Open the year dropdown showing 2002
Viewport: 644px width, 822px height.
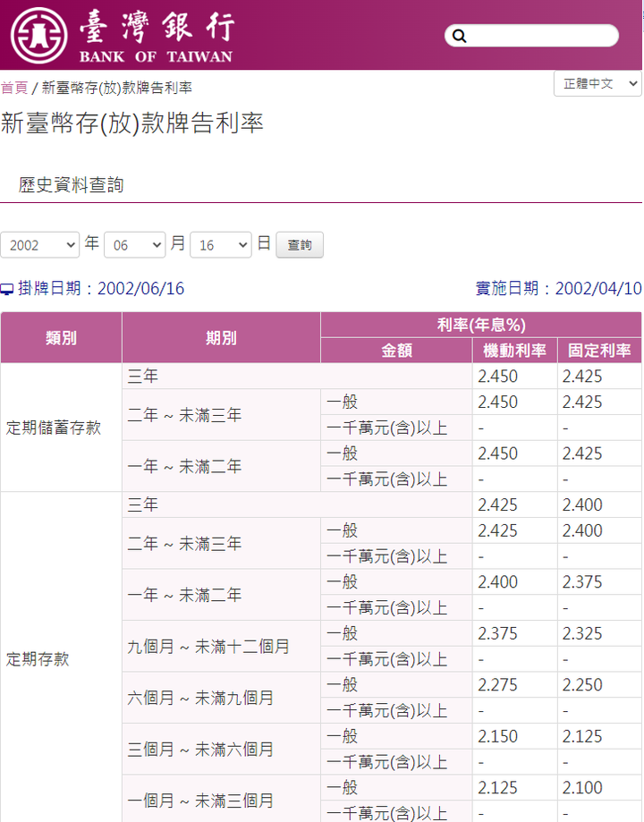click(x=40, y=245)
